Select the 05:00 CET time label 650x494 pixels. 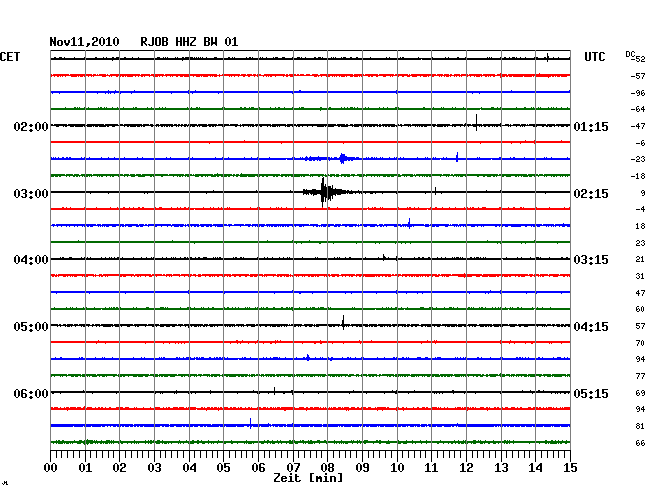pos(31,327)
